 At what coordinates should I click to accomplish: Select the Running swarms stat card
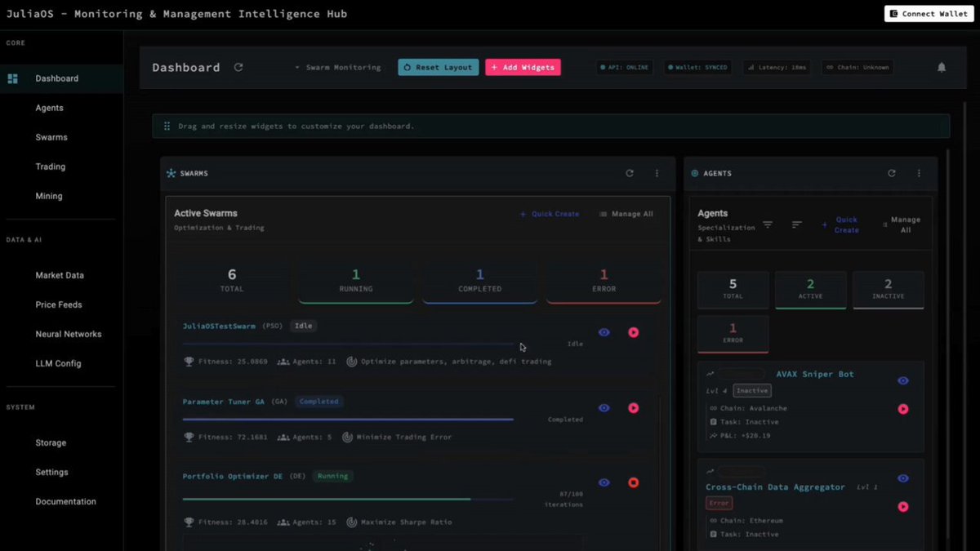[356, 282]
